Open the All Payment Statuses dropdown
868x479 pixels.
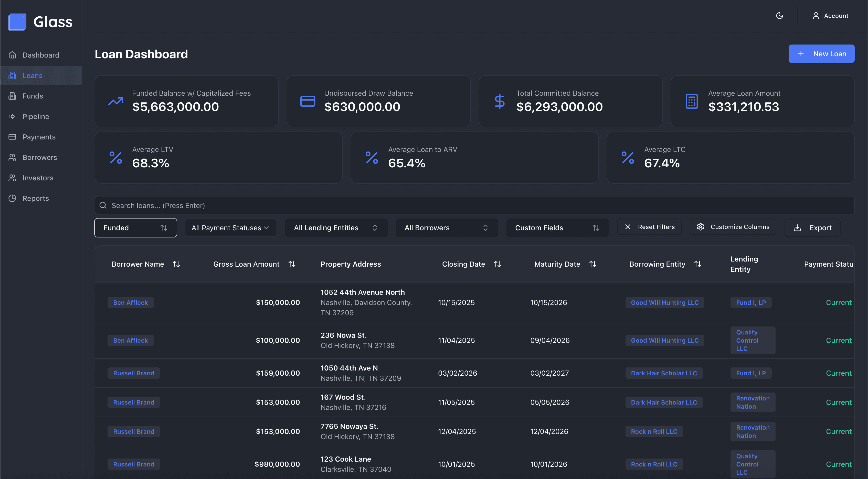point(230,228)
